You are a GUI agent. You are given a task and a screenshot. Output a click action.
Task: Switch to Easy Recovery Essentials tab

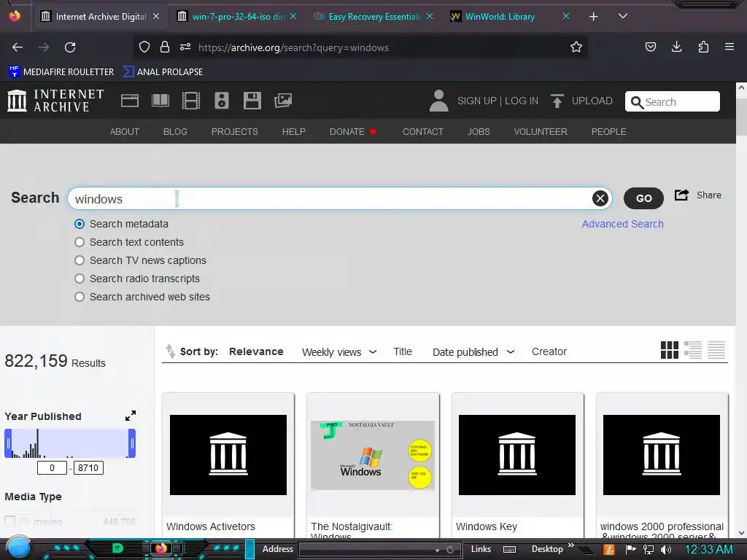[374, 16]
